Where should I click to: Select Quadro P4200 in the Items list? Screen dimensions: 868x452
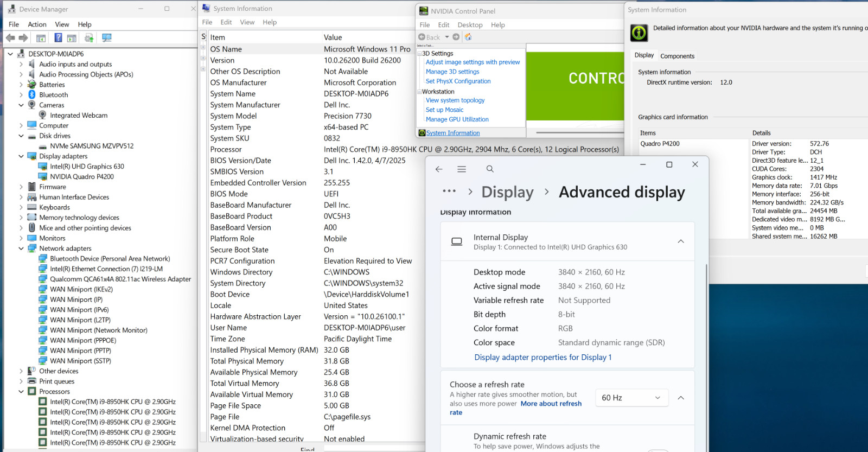pos(660,144)
